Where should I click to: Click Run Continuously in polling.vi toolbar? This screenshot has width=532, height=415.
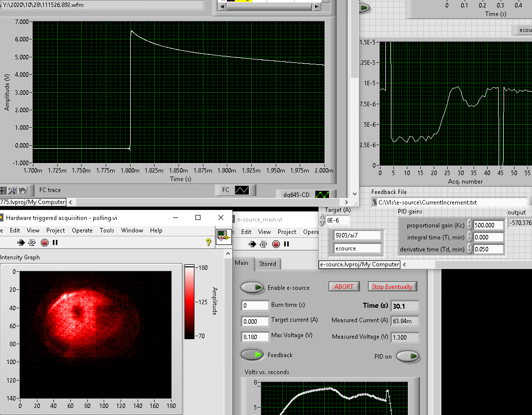coord(32,242)
